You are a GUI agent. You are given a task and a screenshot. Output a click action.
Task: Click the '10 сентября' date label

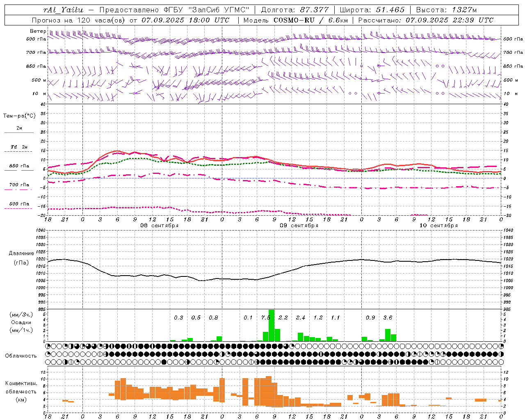(x=438, y=226)
